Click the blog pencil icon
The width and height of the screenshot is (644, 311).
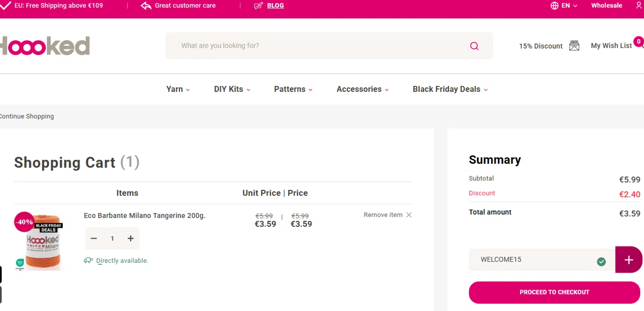(258, 6)
